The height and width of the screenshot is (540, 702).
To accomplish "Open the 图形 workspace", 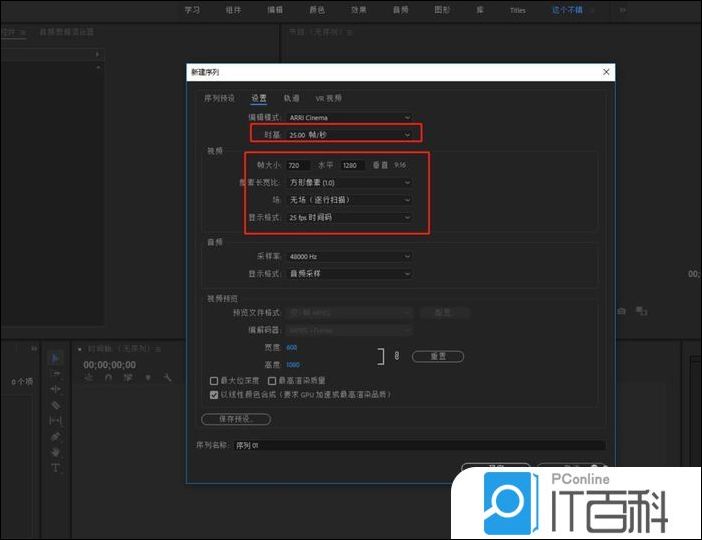I will (442, 10).
